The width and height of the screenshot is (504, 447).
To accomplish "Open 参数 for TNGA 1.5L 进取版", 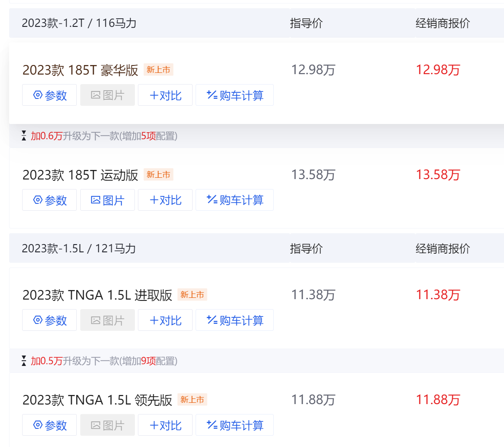I will coord(49,320).
